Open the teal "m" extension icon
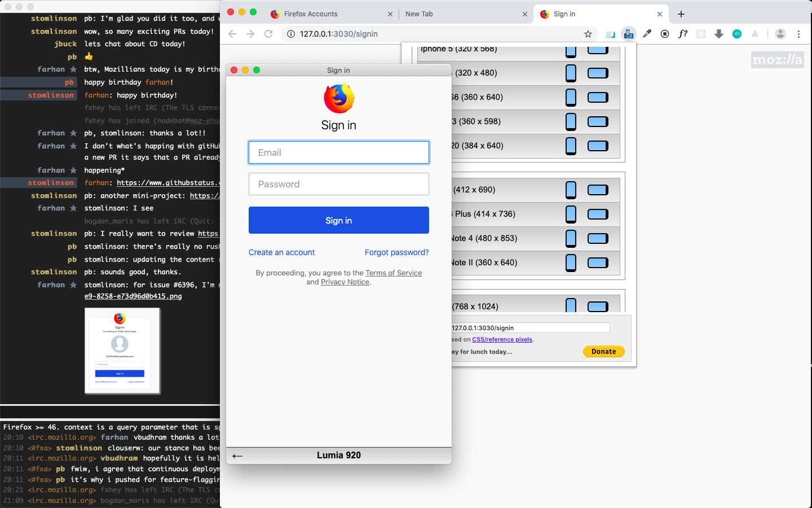This screenshot has width=812, height=508. click(x=737, y=34)
